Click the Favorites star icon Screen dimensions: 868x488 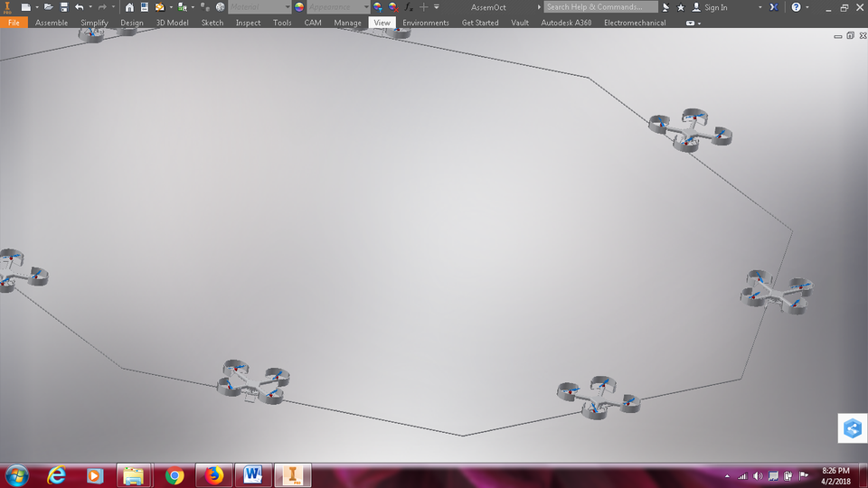pos(681,7)
